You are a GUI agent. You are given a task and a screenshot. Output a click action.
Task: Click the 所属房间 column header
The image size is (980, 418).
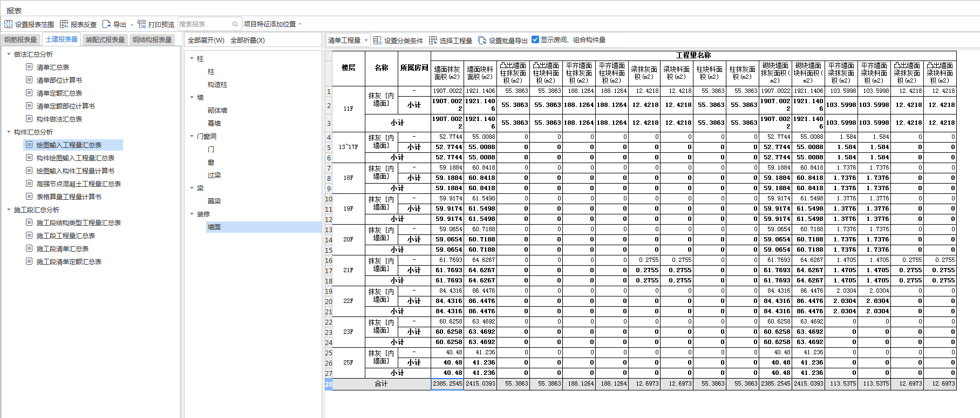(414, 68)
